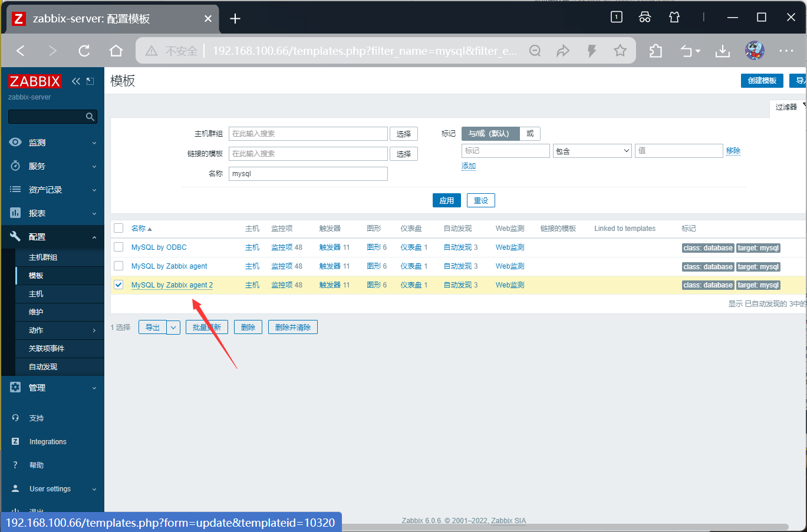The image size is (807, 532).
Task: Reload the page with refresh icon
Action: pos(84,51)
